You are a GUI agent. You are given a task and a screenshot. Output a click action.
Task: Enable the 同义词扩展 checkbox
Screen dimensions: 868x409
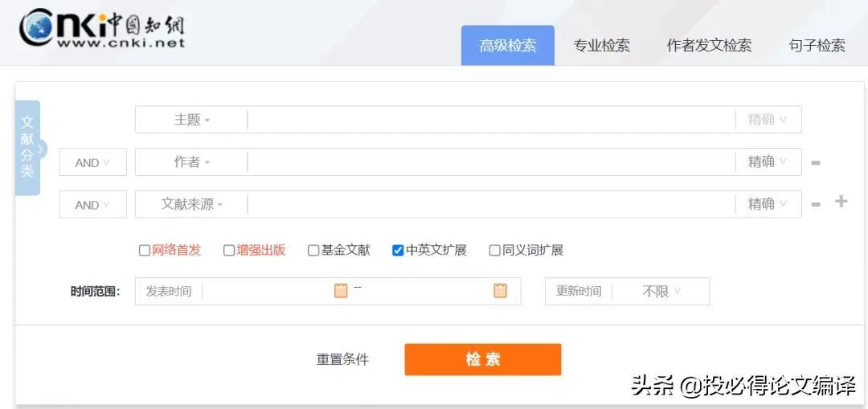[x=494, y=251]
